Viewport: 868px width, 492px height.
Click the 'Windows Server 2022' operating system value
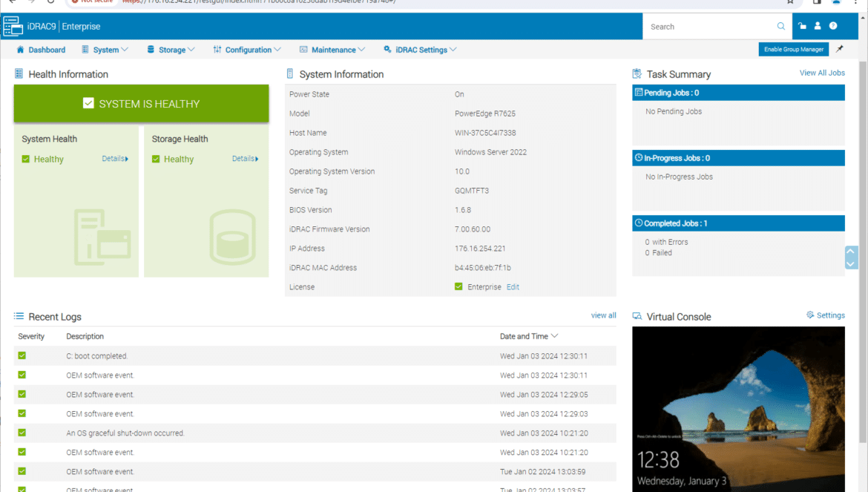[x=490, y=151]
